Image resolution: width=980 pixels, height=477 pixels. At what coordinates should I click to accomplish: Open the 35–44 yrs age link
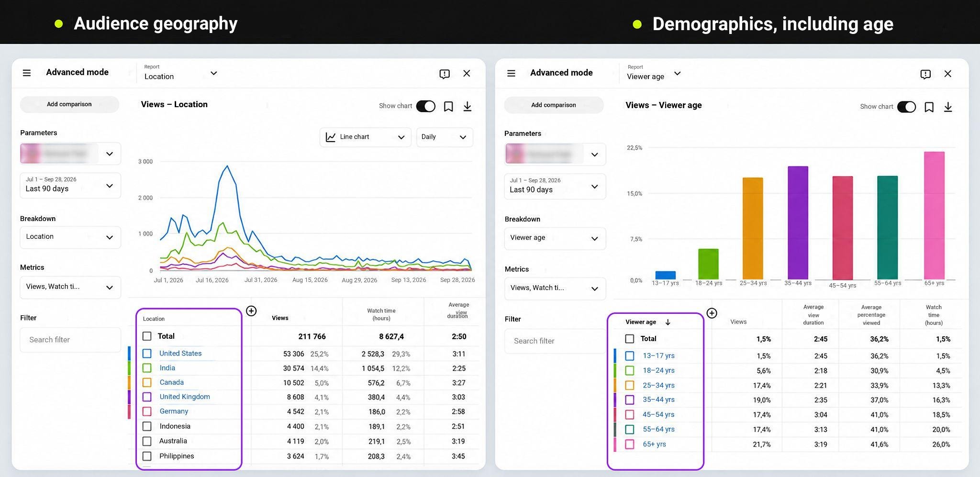click(658, 399)
